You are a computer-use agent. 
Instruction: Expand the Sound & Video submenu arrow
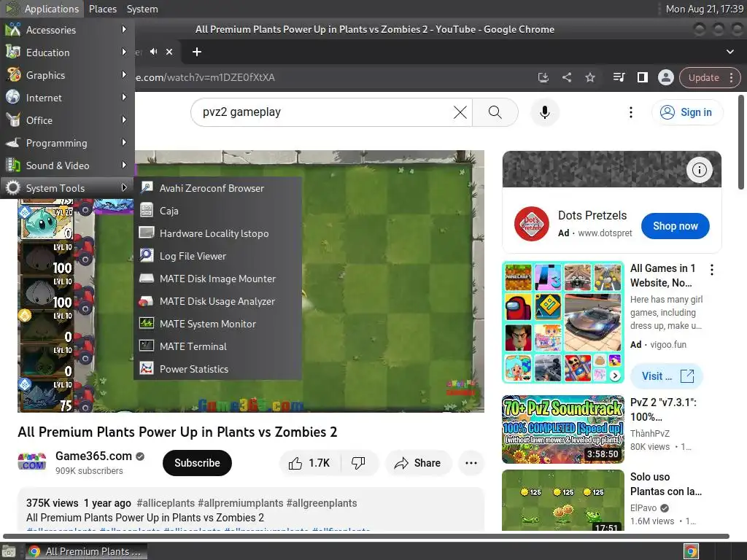pos(124,166)
